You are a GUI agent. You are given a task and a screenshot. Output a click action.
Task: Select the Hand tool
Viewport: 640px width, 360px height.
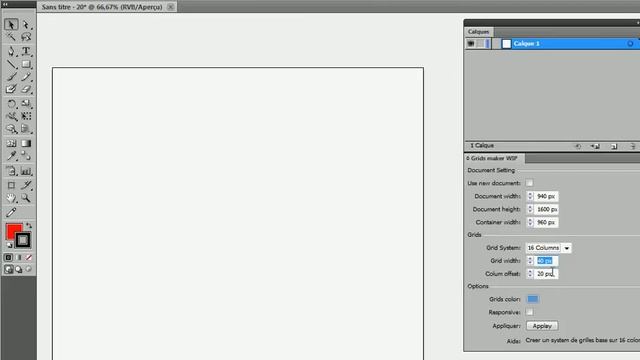point(11,198)
